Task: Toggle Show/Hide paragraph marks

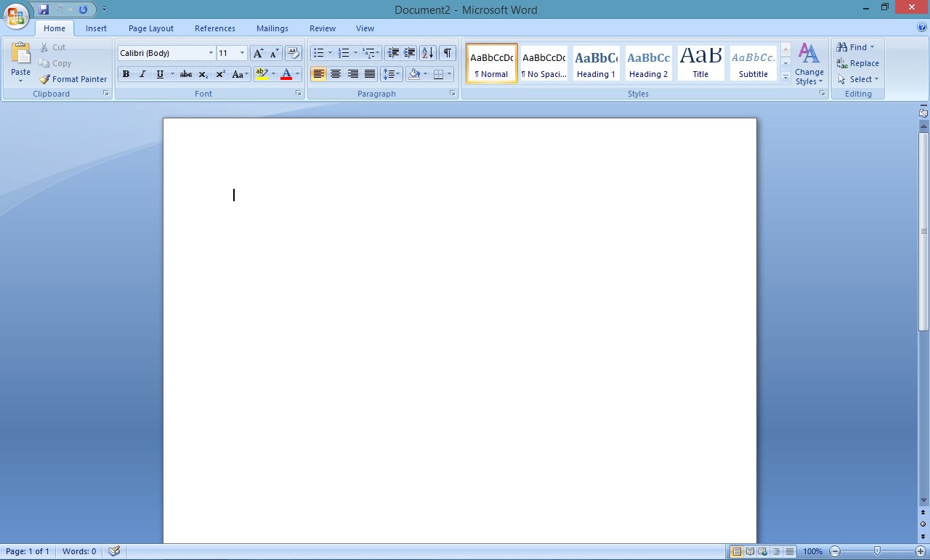Action: coord(448,53)
